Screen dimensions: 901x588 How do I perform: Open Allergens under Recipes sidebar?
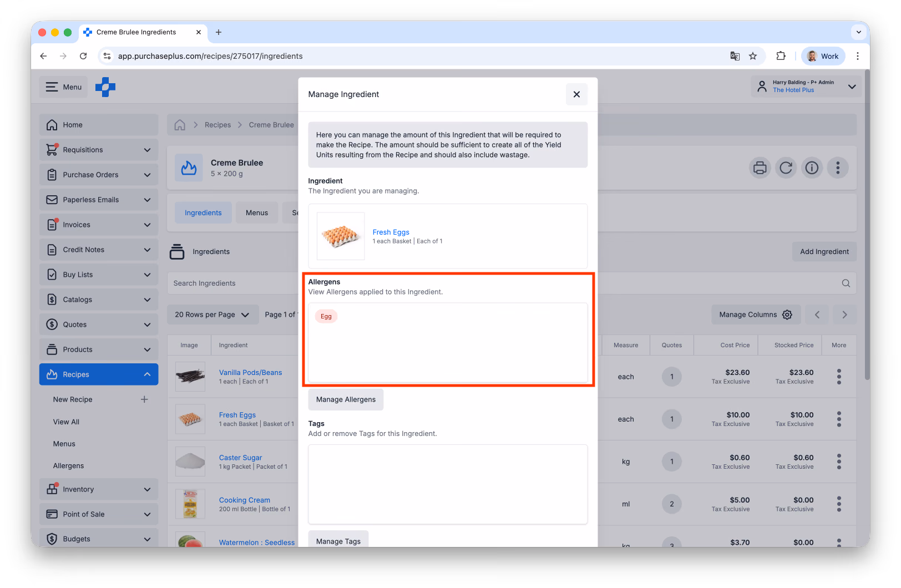click(x=69, y=466)
